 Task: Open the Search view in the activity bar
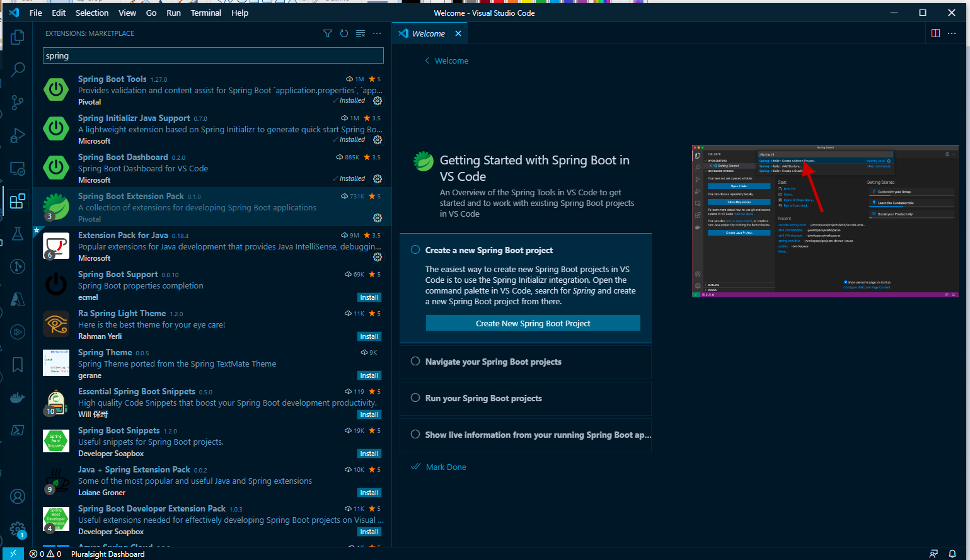click(x=17, y=69)
